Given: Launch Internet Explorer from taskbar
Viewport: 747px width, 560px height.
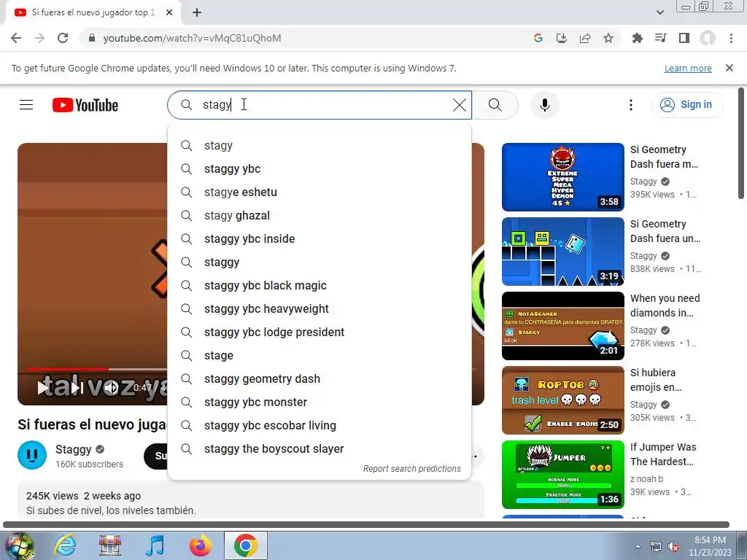Looking at the screenshot, I should [65, 545].
